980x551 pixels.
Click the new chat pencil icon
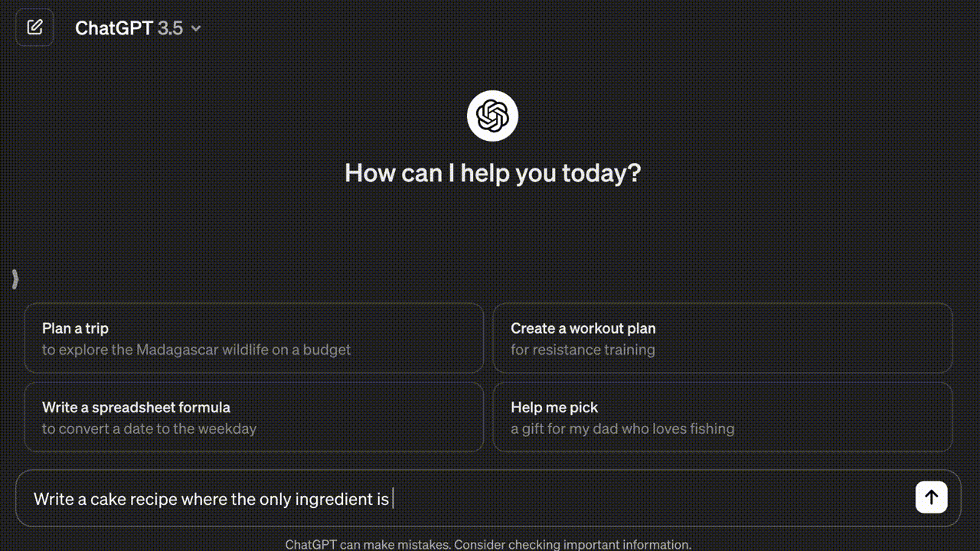point(34,28)
